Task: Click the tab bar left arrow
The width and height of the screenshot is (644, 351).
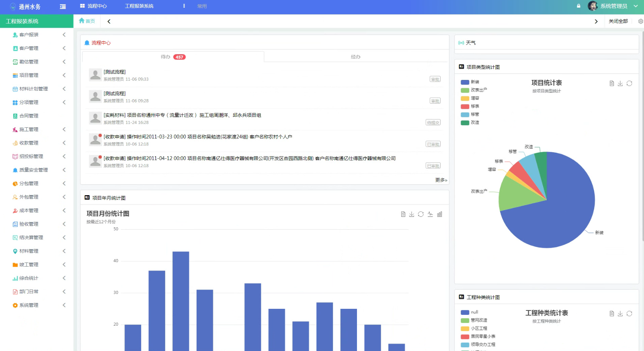Action: (x=109, y=21)
